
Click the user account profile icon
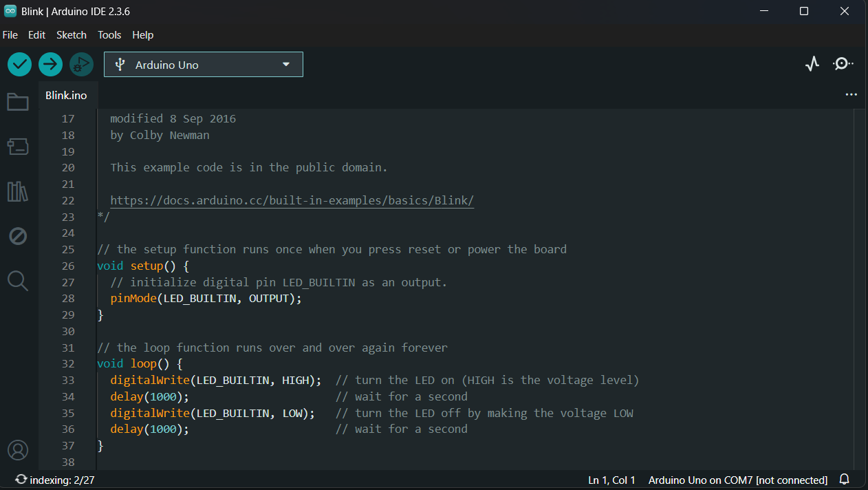(x=18, y=450)
